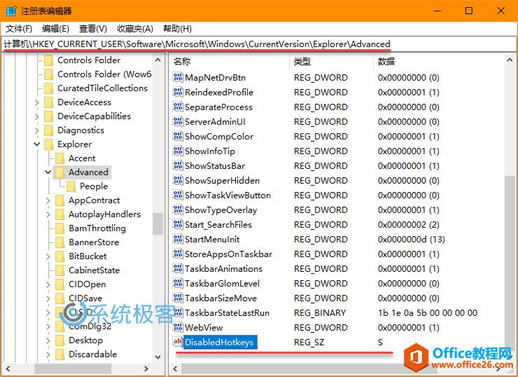
Task: Collapse the Advanced key
Action: pos(48,172)
